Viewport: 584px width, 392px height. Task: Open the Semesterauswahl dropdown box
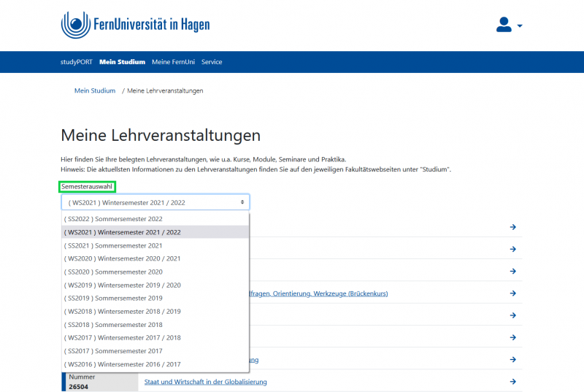coord(155,202)
